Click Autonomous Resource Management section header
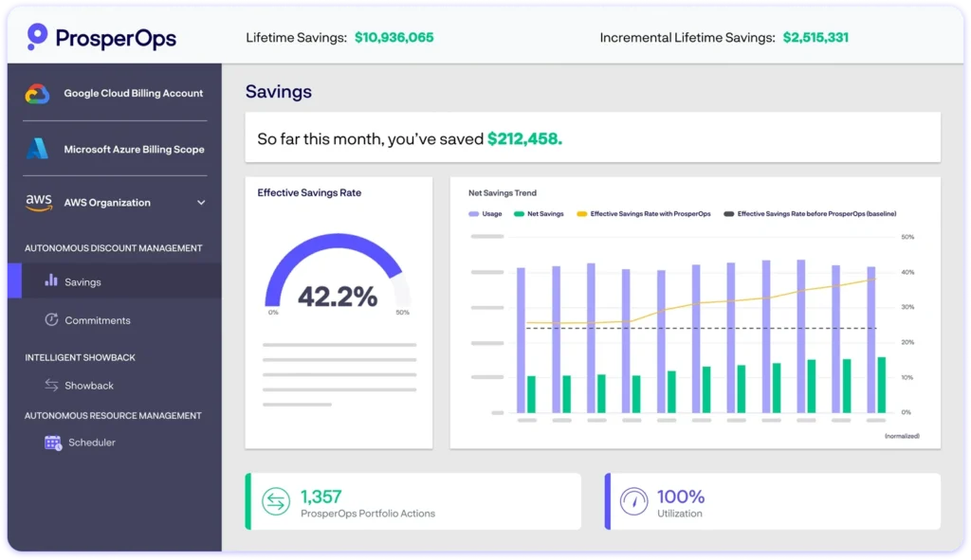Screen dimensions: 971x560 click(x=113, y=416)
